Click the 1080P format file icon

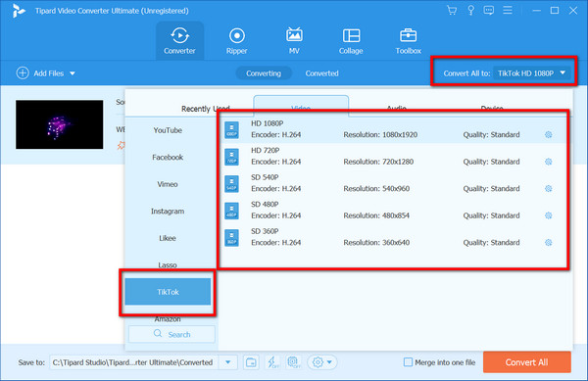231,130
